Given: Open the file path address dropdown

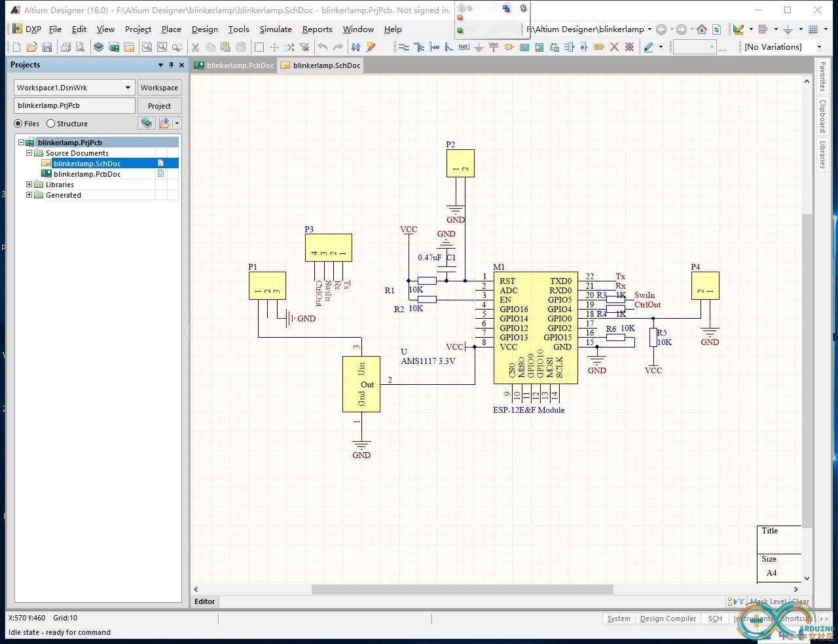Looking at the screenshot, I should (649, 29).
